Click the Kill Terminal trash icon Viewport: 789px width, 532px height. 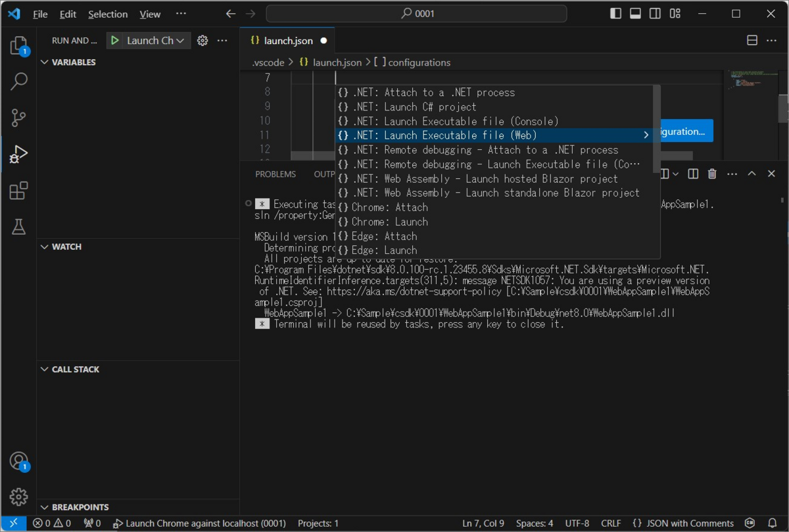coord(711,174)
